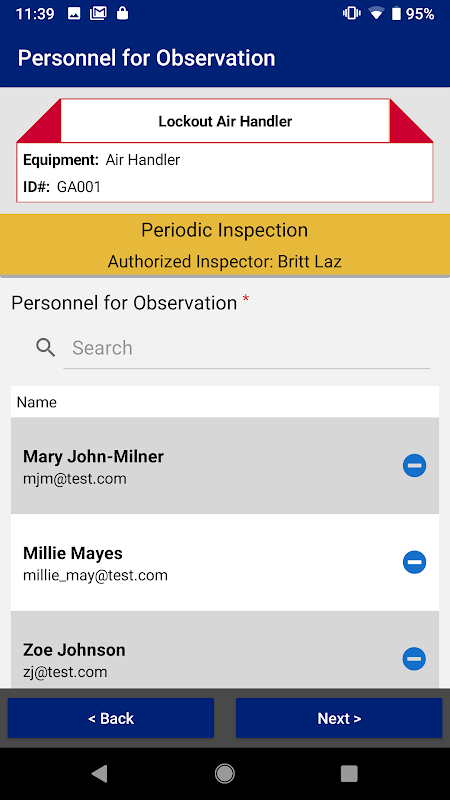Select the Mary John-Milner row
The width and height of the screenshot is (450, 800).
(224, 465)
